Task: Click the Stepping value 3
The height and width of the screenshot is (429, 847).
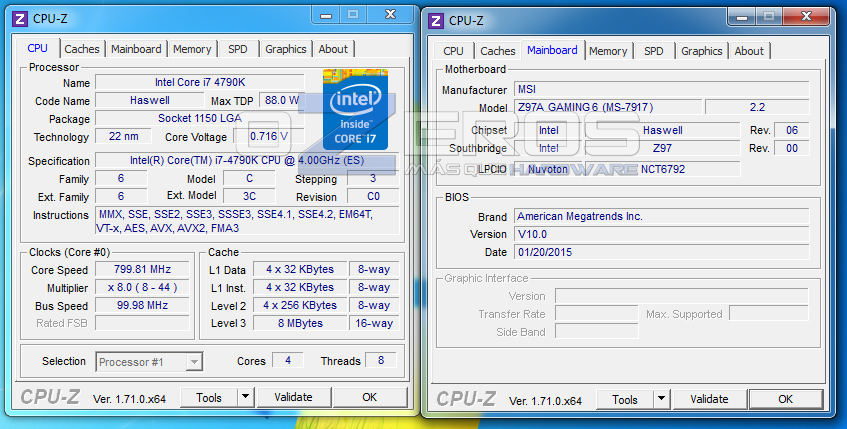Action: tap(373, 178)
